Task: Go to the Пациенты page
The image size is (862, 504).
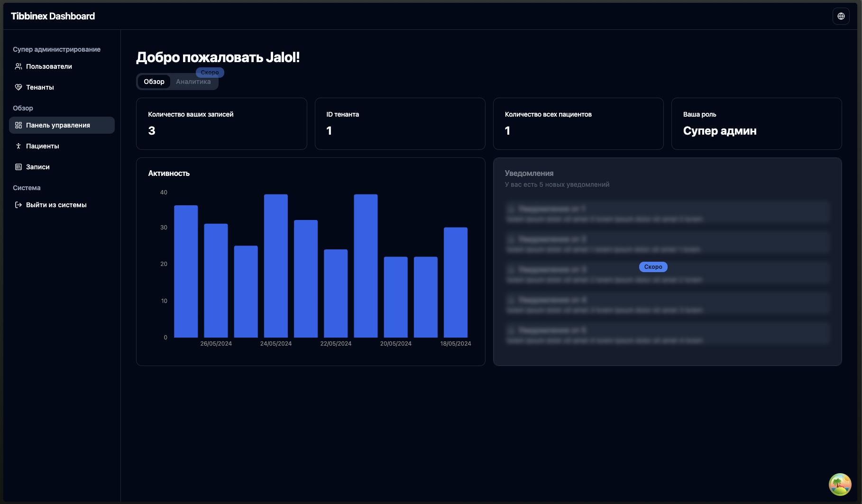Action: [62, 146]
